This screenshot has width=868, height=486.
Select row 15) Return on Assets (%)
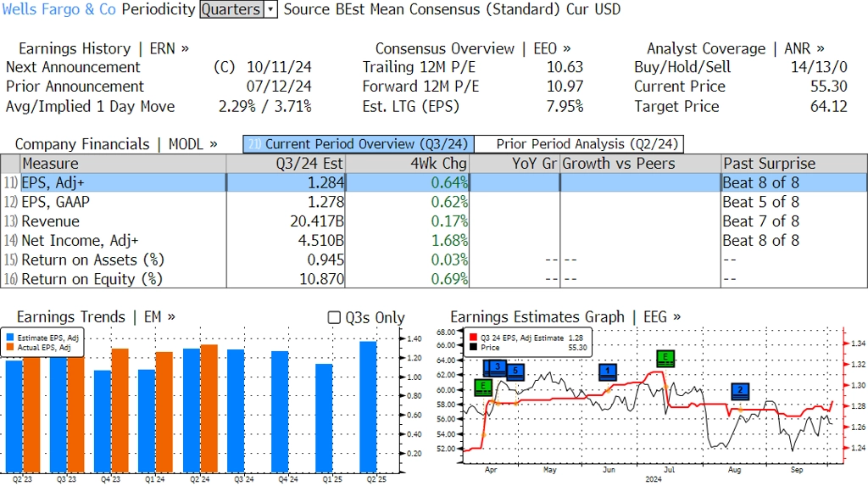coord(434,260)
